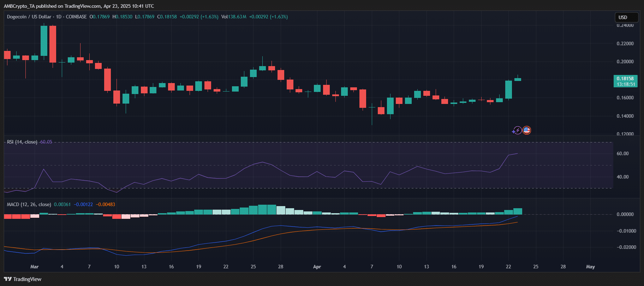The width and height of the screenshot is (644, 286).
Task: Click the Apr label on the time axis
Action: (317, 267)
